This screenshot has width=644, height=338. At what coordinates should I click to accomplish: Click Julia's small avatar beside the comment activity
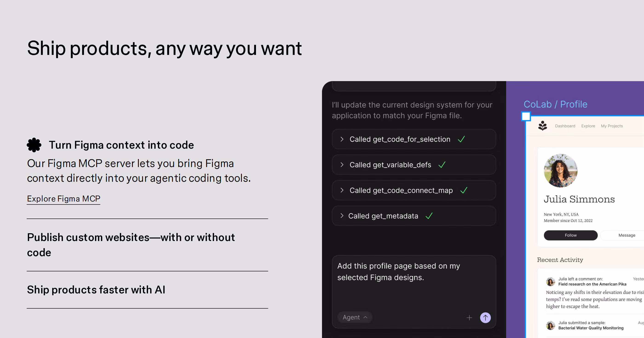(x=550, y=281)
